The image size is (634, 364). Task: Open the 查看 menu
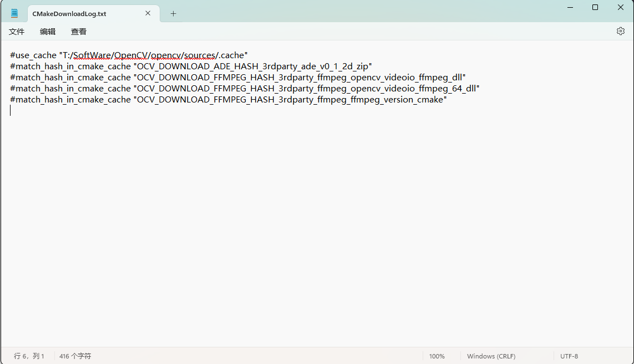pos(78,32)
